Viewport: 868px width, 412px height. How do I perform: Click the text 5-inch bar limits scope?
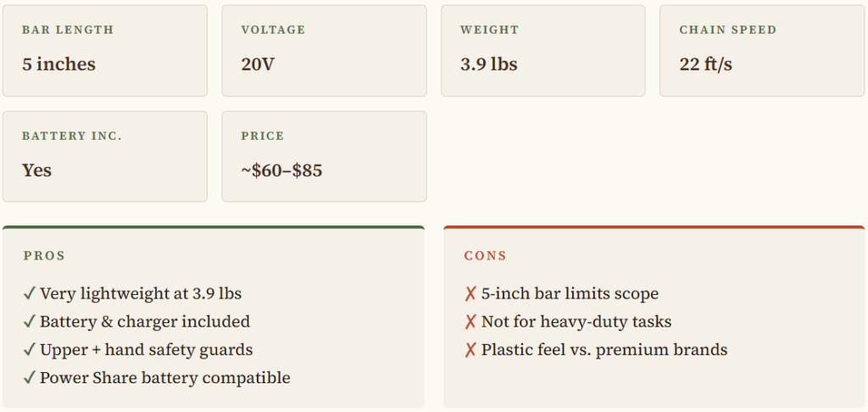(570, 294)
